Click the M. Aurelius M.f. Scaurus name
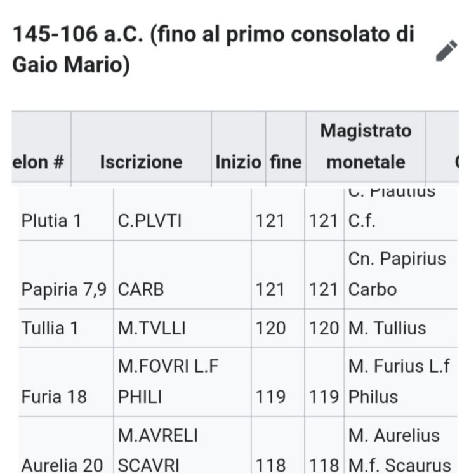 click(399, 451)
